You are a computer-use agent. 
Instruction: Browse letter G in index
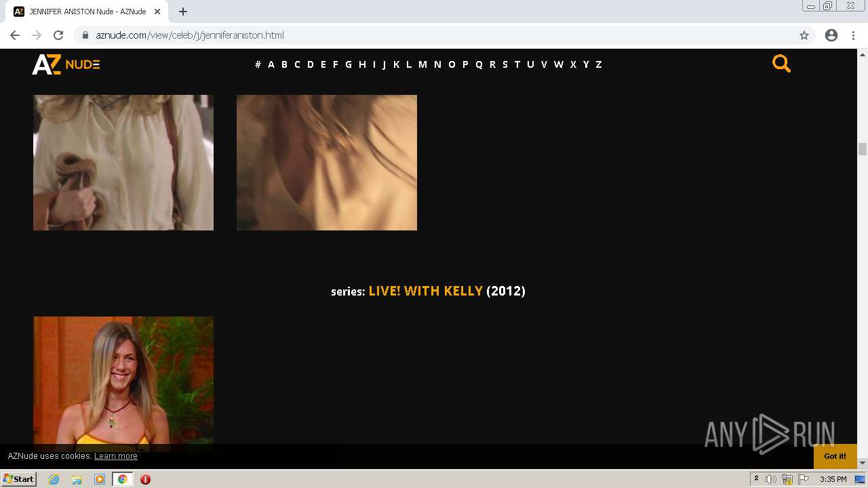pos(349,64)
